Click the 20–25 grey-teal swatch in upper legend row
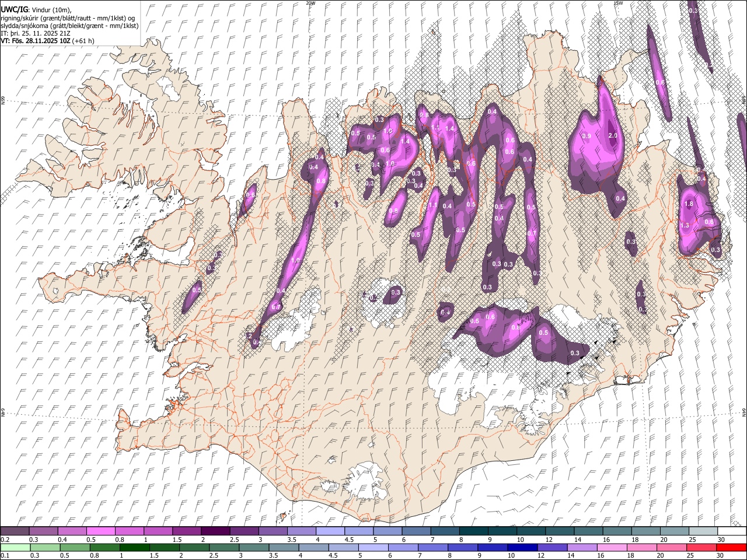This screenshot has width=747, height=560. click(x=675, y=531)
